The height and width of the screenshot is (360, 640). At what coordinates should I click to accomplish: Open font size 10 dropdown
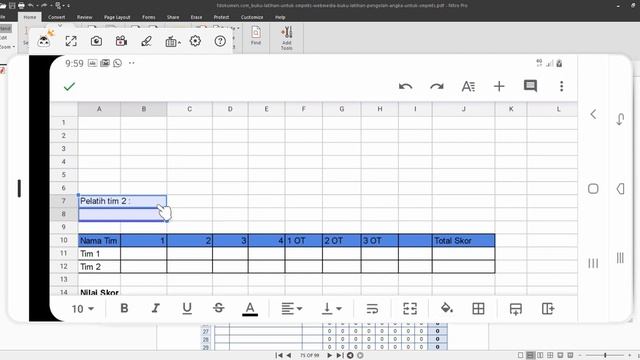pos(83,309)
